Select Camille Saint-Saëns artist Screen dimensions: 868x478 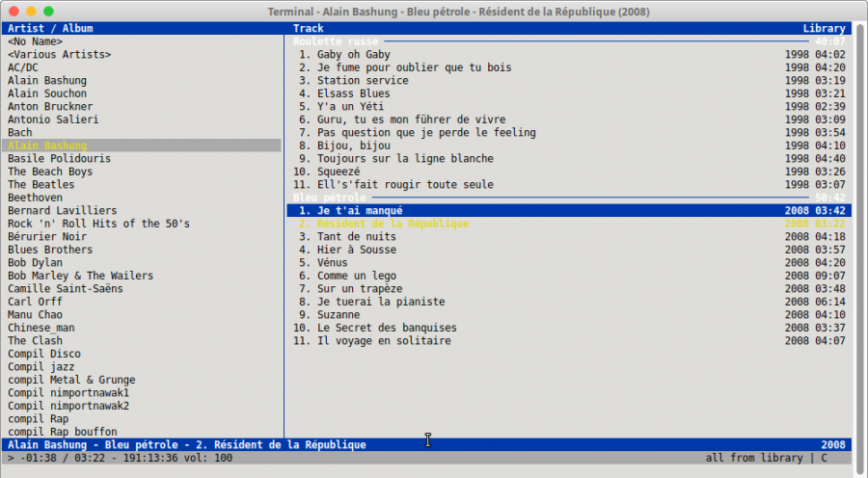click(x=66, y=289)
